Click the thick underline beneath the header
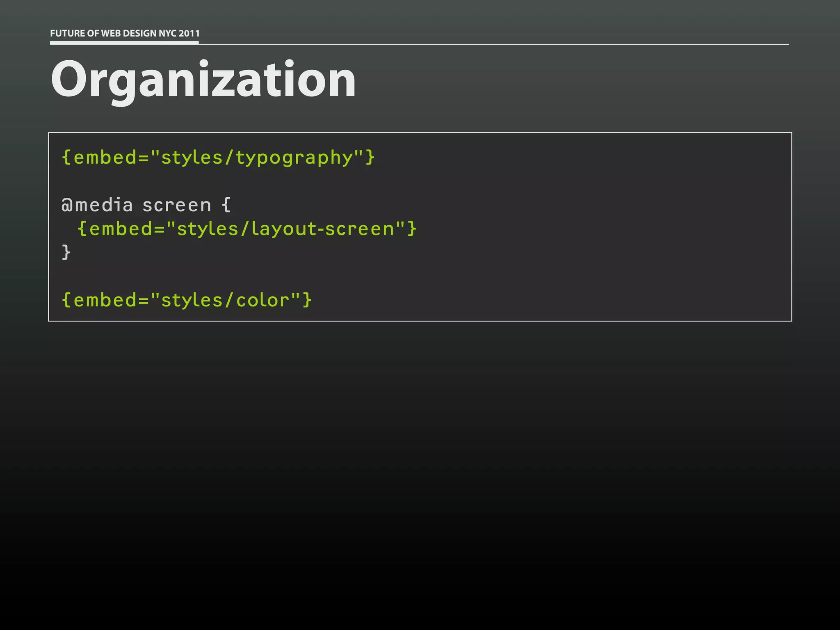840x630 pixels. (x=124, y=42)
